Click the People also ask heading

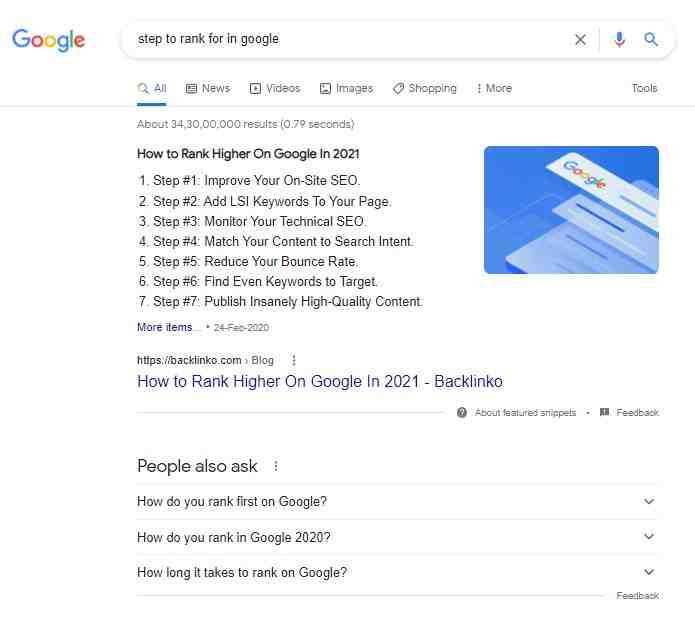(x=197, y=466)
